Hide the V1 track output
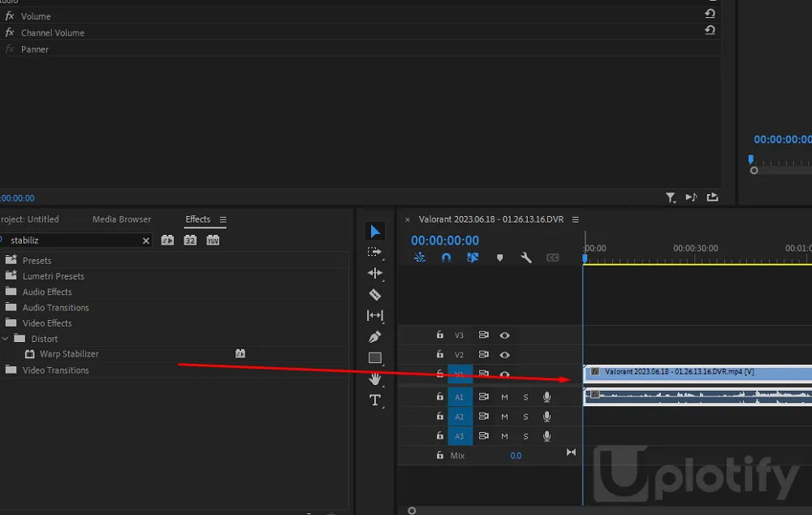Screen dimensions: 812x515 [x=504, y=374]
